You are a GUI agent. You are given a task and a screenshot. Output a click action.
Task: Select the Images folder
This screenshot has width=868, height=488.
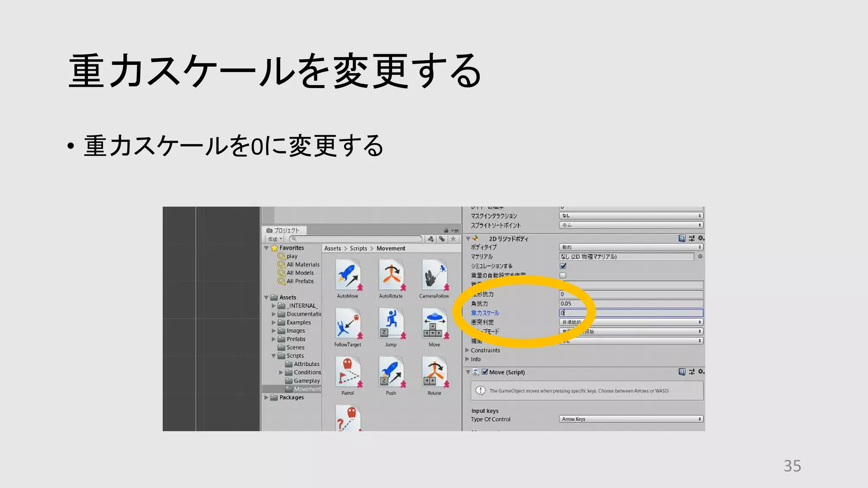(292, 331)
